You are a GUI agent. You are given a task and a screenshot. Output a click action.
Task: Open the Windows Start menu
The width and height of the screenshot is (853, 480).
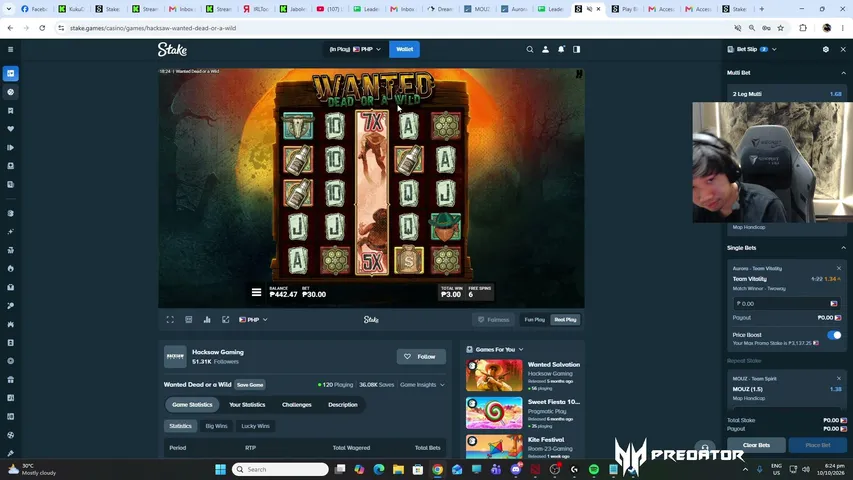[x=220, y=470]
